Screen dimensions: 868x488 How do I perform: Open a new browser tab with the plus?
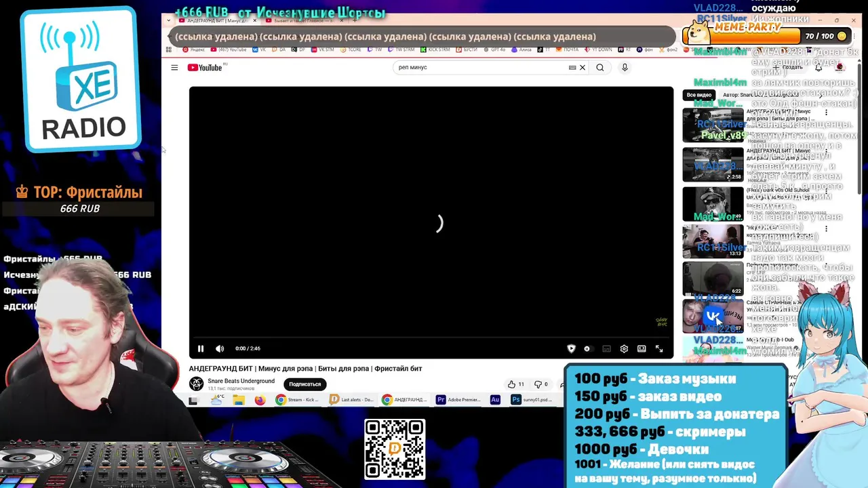coord(355,21)
